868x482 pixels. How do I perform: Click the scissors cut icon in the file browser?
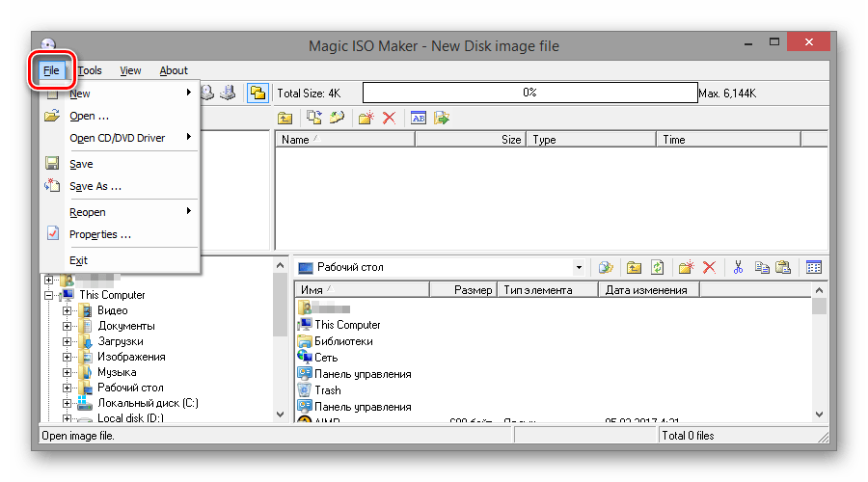(x=738, y=267)
